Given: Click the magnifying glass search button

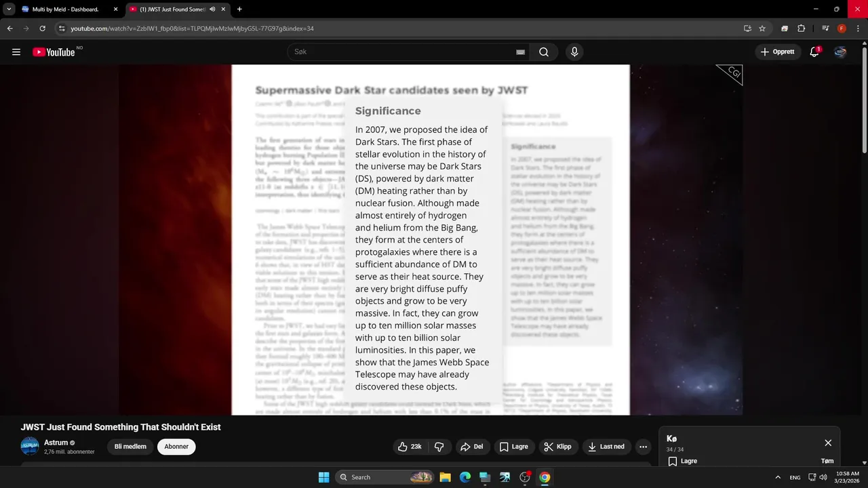Looking at the screenshot, I should 544,52.
